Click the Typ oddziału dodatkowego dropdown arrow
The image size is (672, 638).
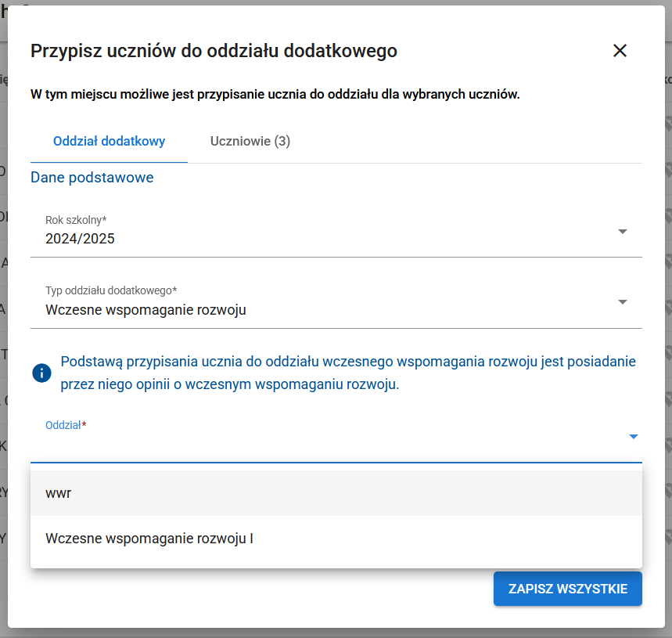(623, 301)
